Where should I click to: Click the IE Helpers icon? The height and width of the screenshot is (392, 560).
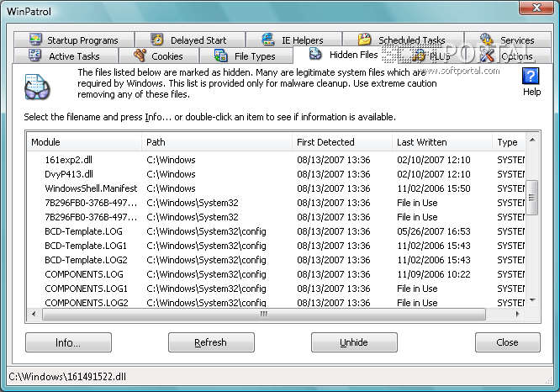pyautogui.click(x=268, y=40)
